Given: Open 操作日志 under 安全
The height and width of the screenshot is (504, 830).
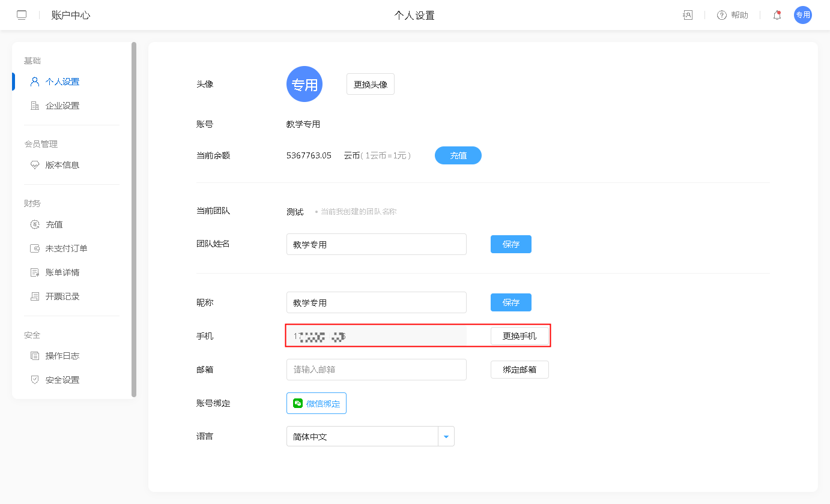Looking at the screenshot, I should click(62, 356).
